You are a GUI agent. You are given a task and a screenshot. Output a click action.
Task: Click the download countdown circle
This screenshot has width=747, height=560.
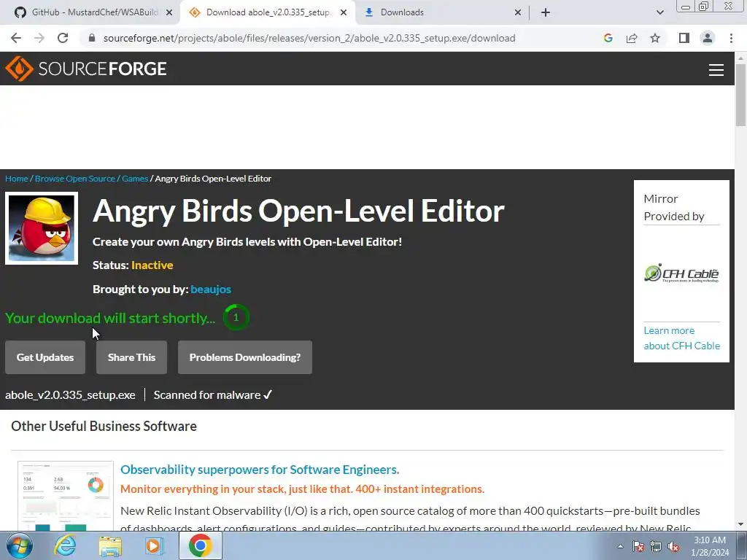[236, 317]
